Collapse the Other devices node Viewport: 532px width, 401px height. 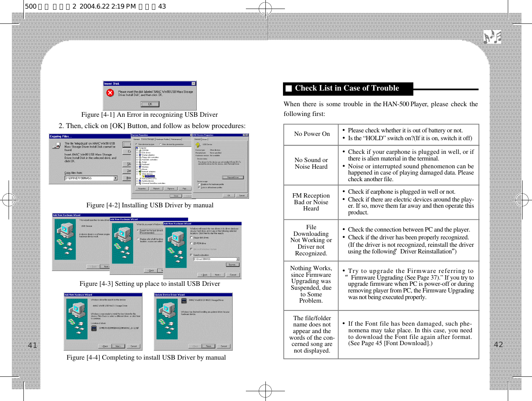pos(137,174)
